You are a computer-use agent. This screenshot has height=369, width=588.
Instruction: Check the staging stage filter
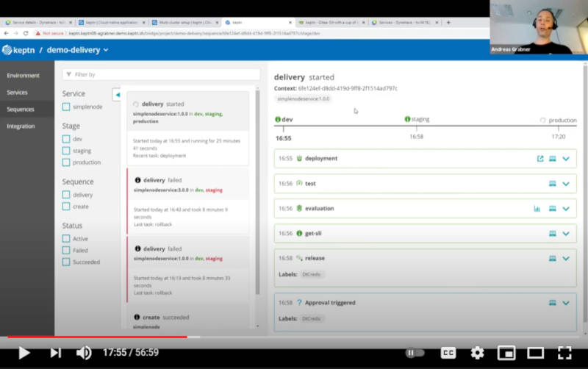point(66,151)
